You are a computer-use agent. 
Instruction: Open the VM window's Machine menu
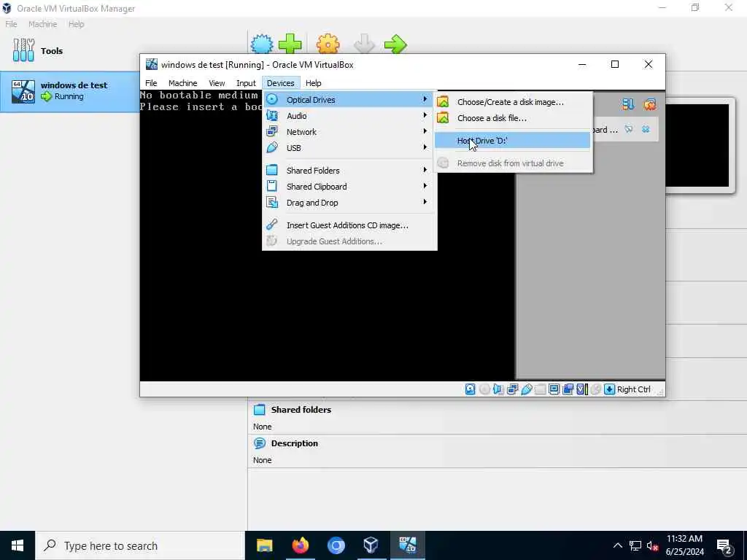(x=182, y=83)
